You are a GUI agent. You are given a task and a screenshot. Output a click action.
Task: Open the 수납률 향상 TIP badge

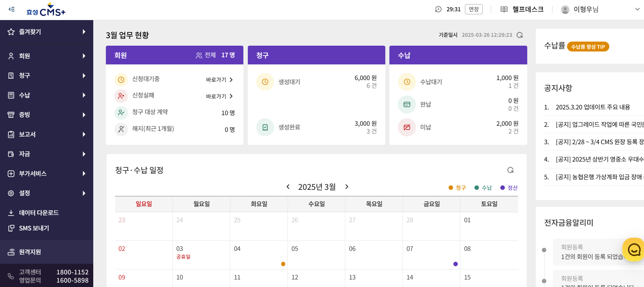(588, 47)
